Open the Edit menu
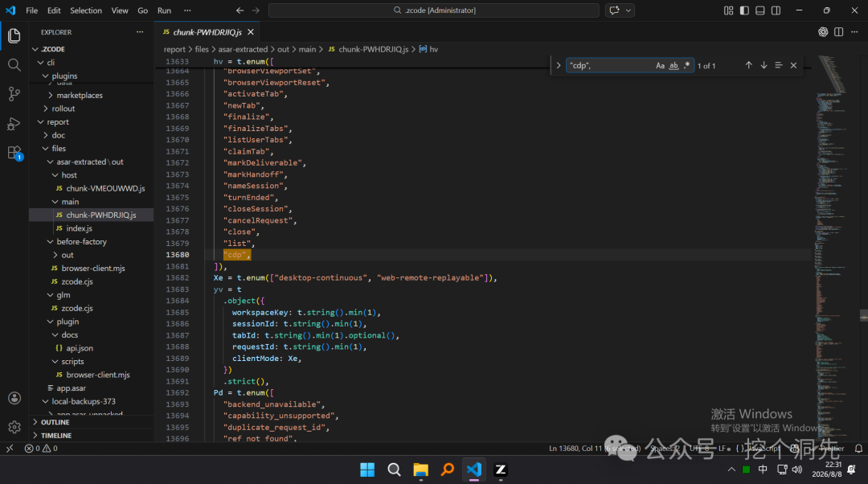 pos(54,10)
